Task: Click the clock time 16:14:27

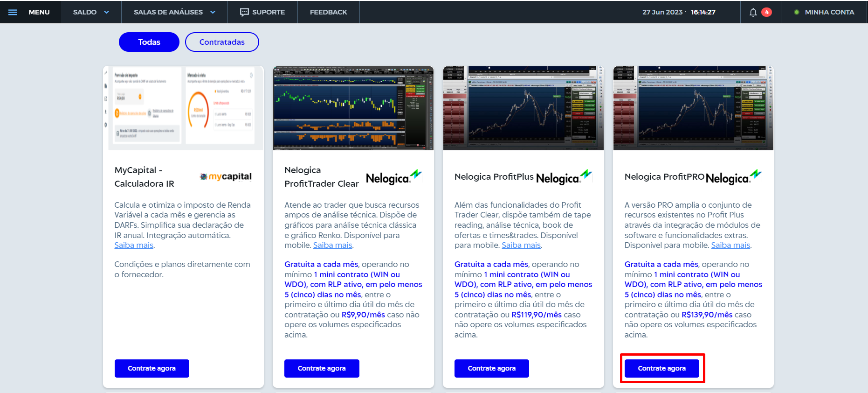Action: 703,12
